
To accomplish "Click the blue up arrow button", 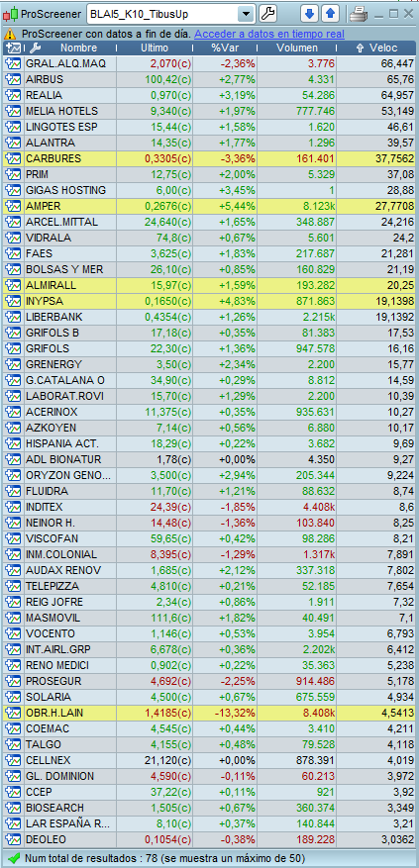I will pyautogui.click(x=330, y=13).
